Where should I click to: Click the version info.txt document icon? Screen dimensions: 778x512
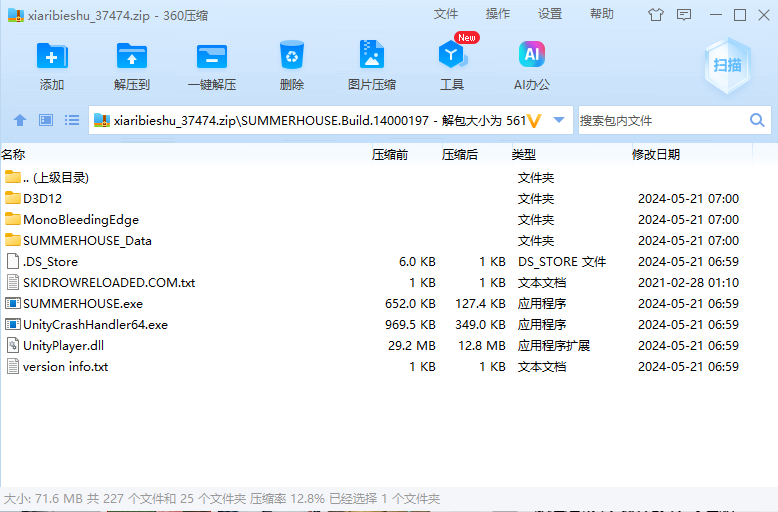pyautogui.click(x=13, y=366)
